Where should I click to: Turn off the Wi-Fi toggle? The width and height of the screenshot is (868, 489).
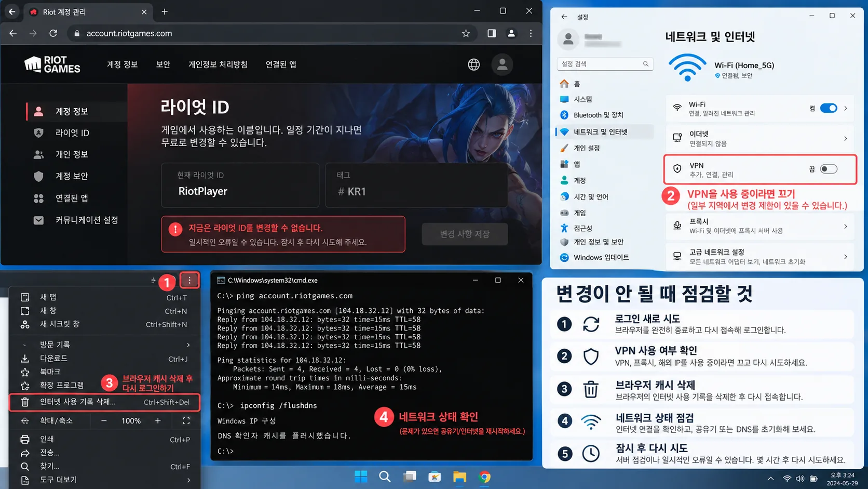coord(829,108)
